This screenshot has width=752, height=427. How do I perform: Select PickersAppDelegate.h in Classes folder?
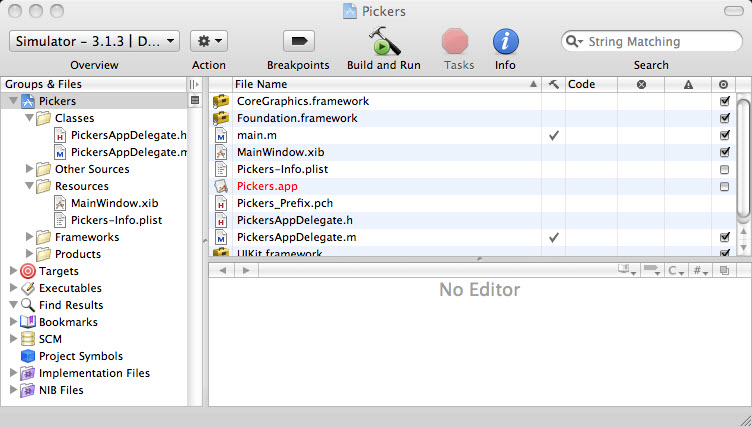(129, 135)
